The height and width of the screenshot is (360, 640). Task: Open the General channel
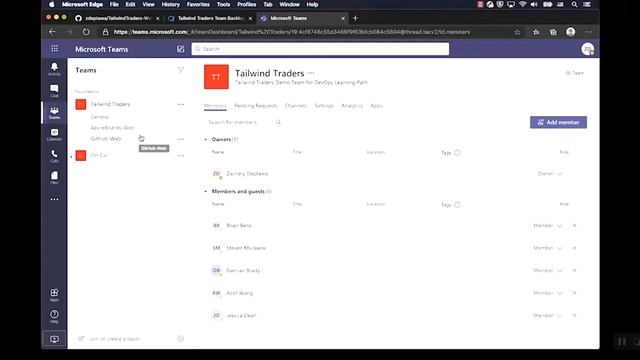pos(100,117)
